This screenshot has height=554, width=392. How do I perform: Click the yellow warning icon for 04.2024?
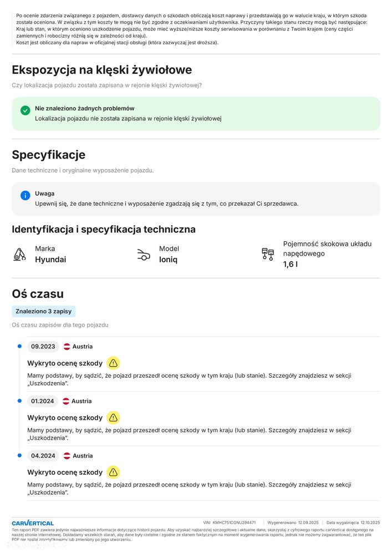point(113,472)
